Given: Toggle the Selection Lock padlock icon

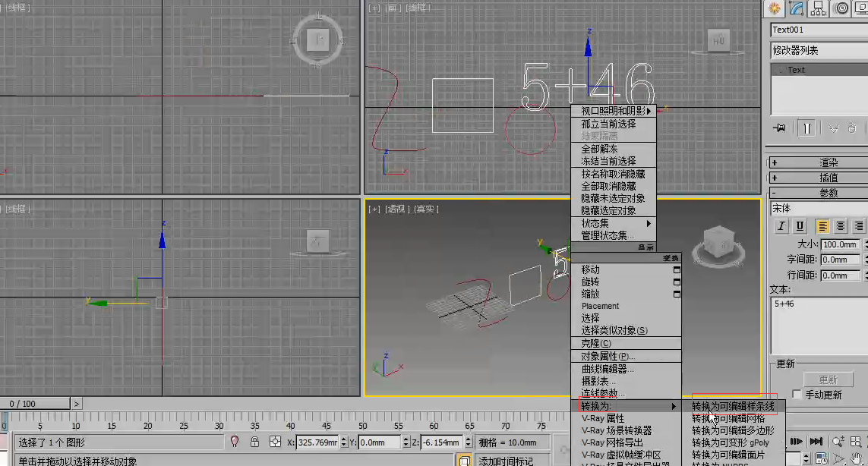Looking at the screenshot, I should click(x=254, y=442).
